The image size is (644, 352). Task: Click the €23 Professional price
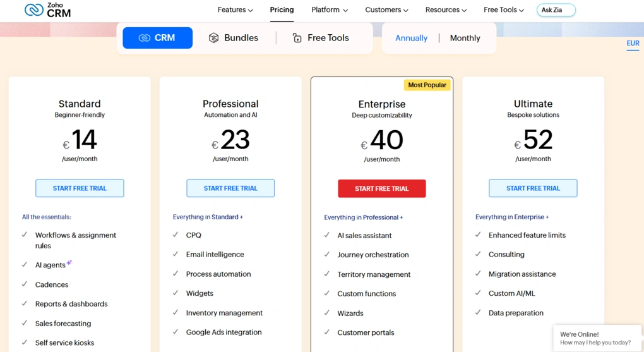coord(230,140)
